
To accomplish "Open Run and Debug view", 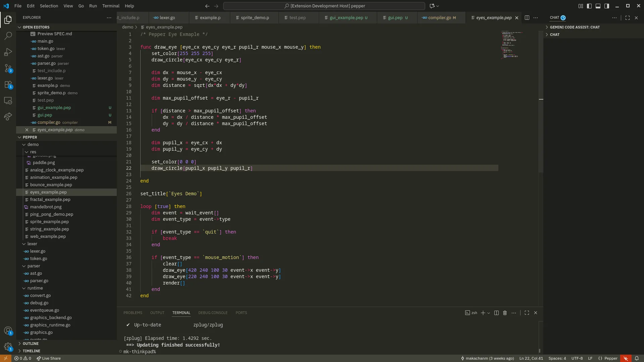I will coord(8,52).
